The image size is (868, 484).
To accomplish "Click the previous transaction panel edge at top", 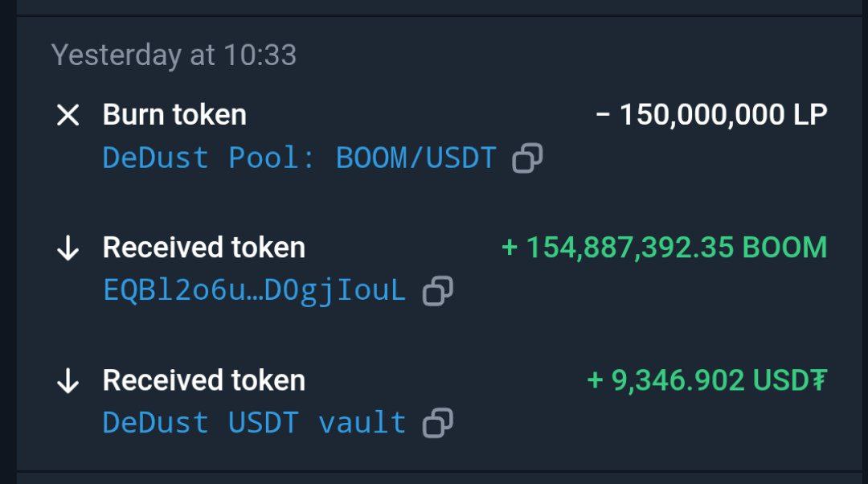I will click(434, 6).
